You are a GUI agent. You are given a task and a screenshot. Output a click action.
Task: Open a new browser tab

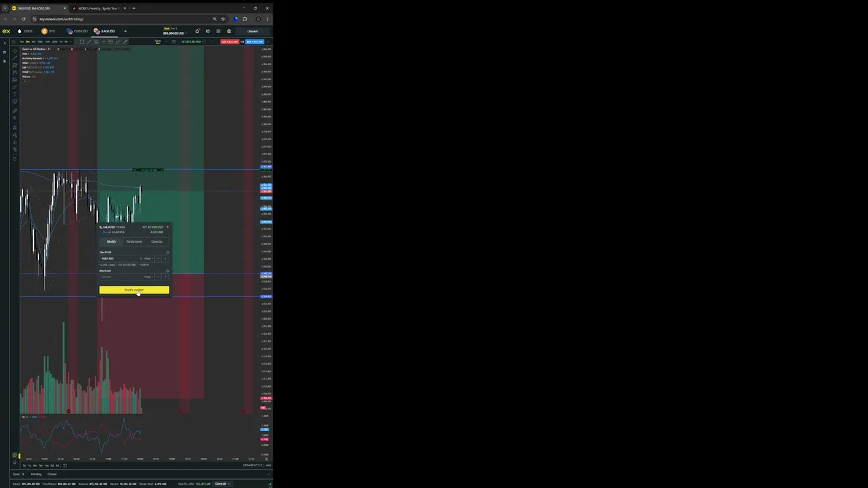coord(134,8)
